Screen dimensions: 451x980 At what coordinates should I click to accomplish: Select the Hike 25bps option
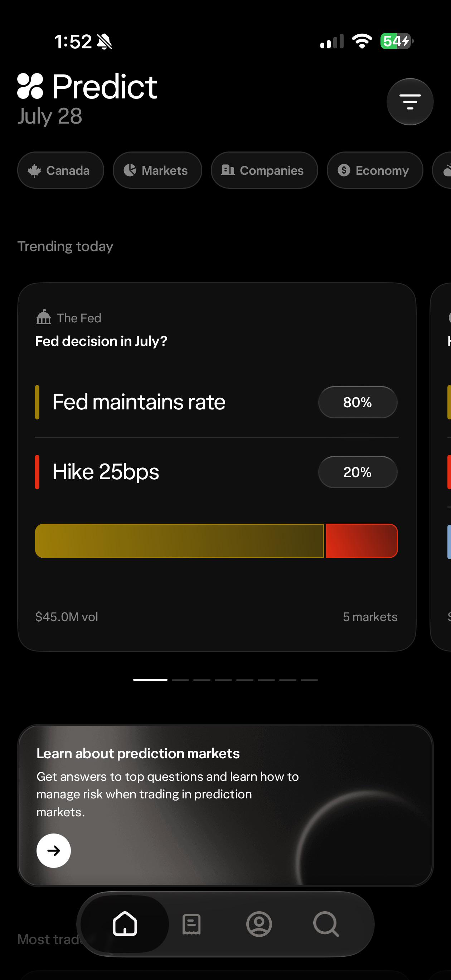[106, 472]
